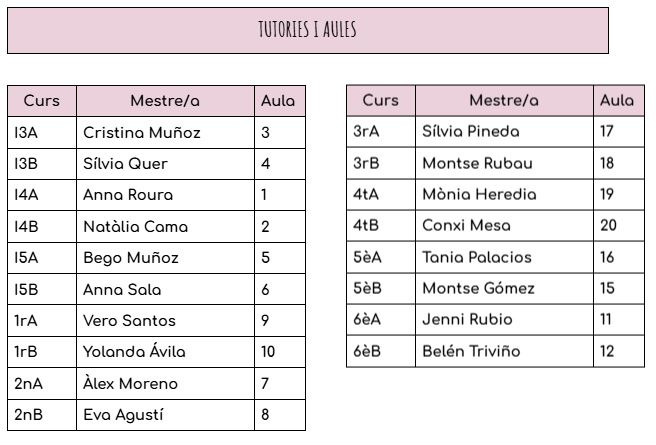Click classroom number 20 for Conxi Mesa

[618, 226]
